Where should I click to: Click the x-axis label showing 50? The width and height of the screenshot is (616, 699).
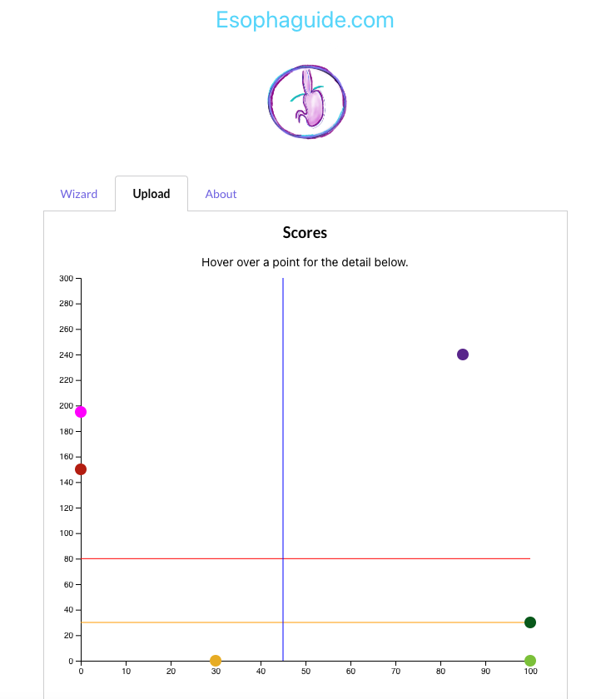tap(305, 670)
